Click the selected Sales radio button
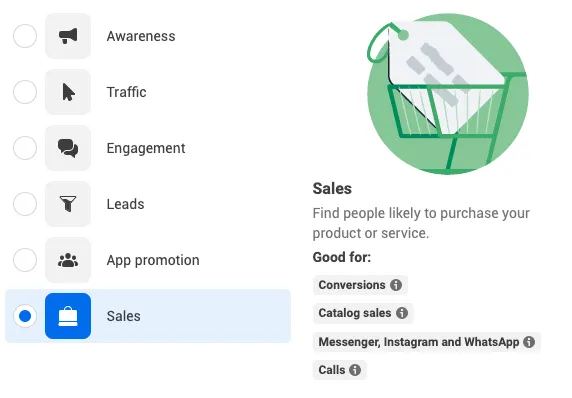Viewport: 572px width, 398px height. (x=25, y=316)
